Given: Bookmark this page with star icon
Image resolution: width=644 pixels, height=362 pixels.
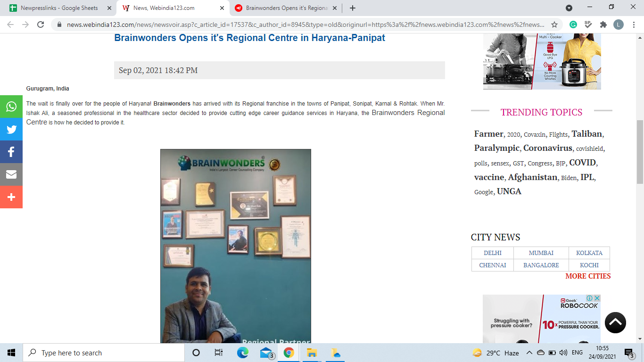Looking at the screenshot, I should [554, 25].
